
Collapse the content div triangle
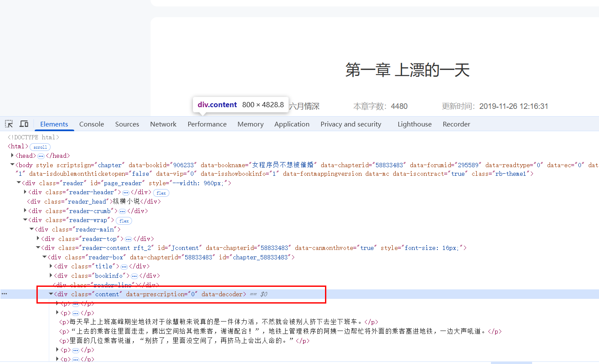coord(51,294)
